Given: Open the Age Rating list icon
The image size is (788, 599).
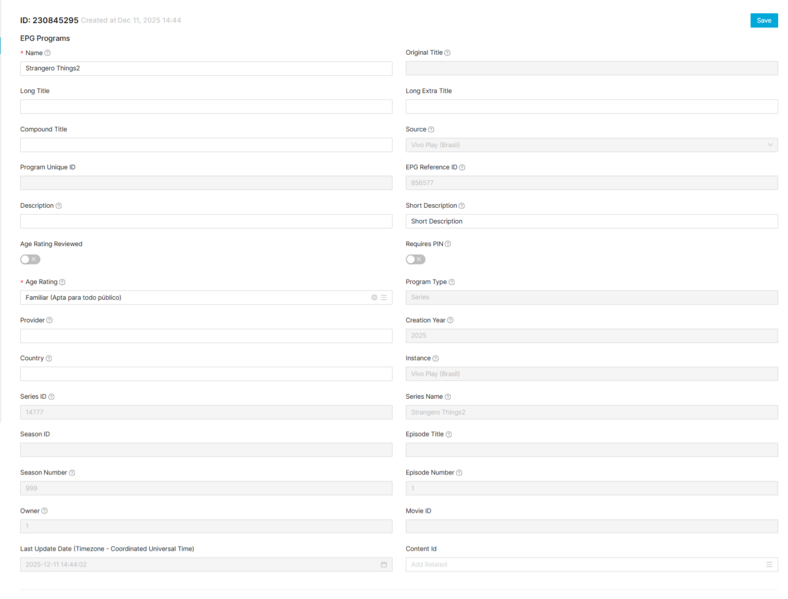Looking at the screenshot, I should tap(384, 298).
